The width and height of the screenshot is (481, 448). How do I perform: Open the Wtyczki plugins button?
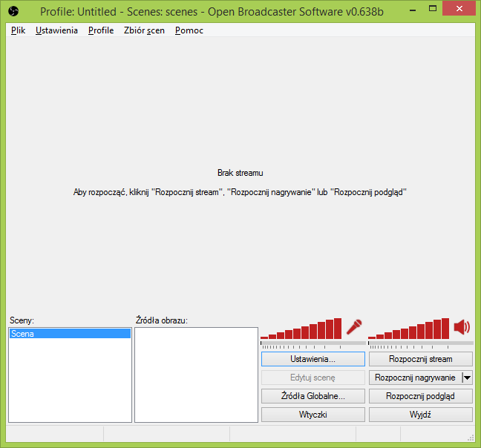click(313, 415)
